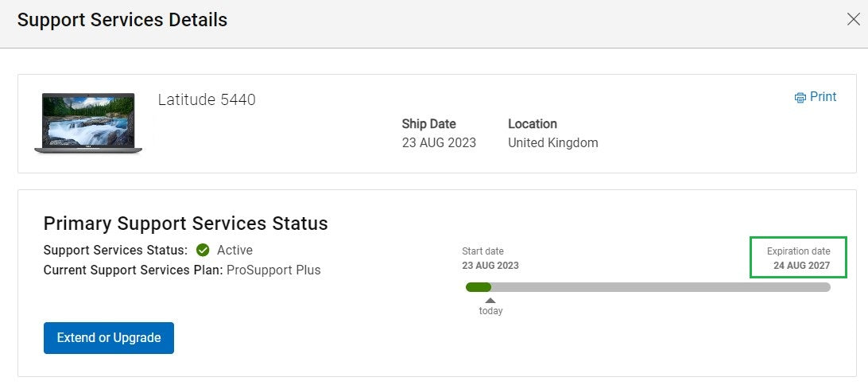Click the Ship Date label
868x385 pixels.
click(428, 124)
